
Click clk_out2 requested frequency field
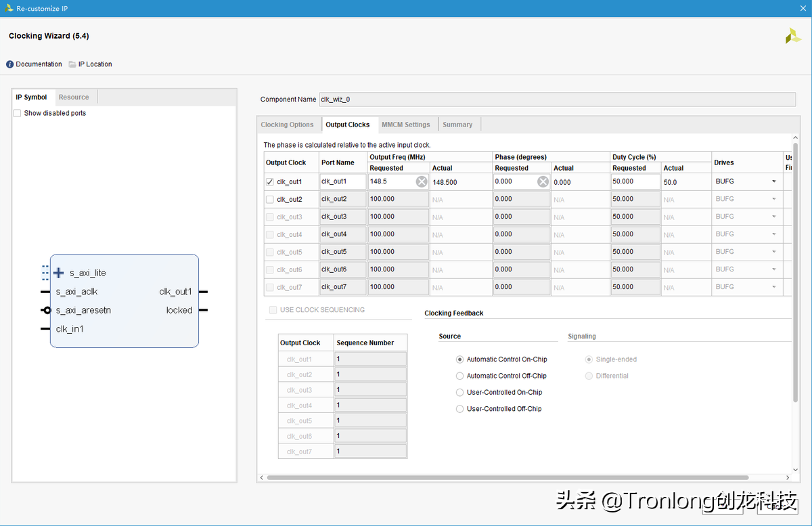pyautogui.click(x=399, y=199)
